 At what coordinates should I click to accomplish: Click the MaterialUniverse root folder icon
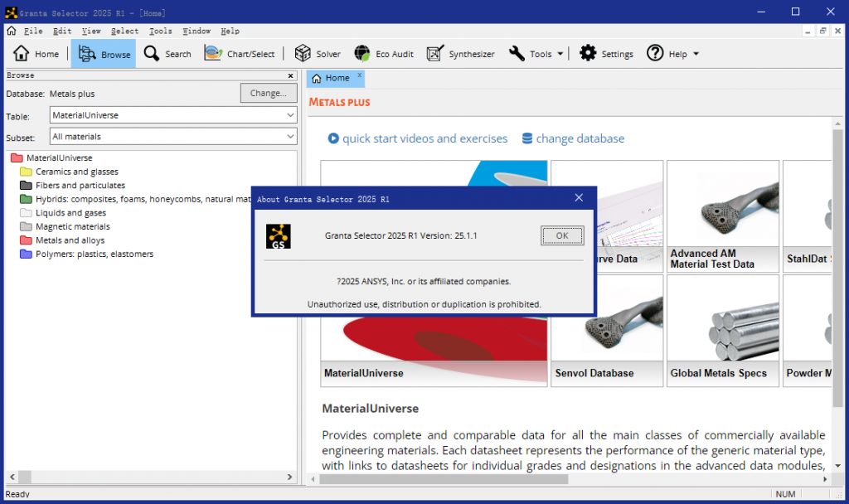click(x=17, y=158)
